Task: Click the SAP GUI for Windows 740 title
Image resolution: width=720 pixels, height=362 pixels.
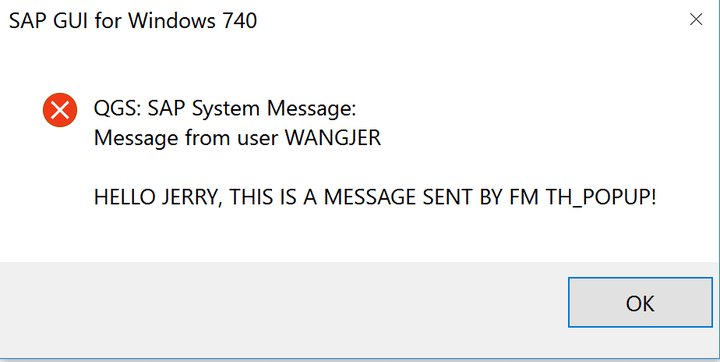Action: pos(133,21)
